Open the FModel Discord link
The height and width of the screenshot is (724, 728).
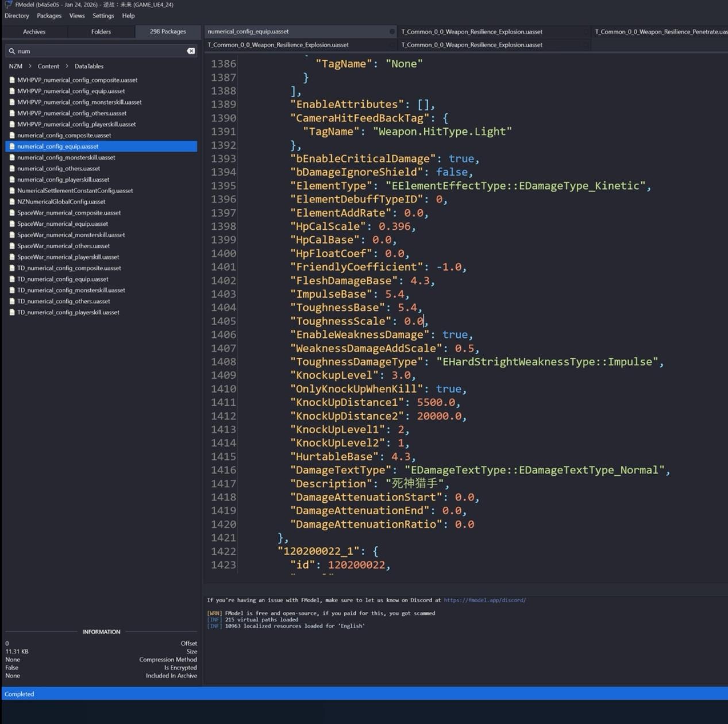[484, 600]
